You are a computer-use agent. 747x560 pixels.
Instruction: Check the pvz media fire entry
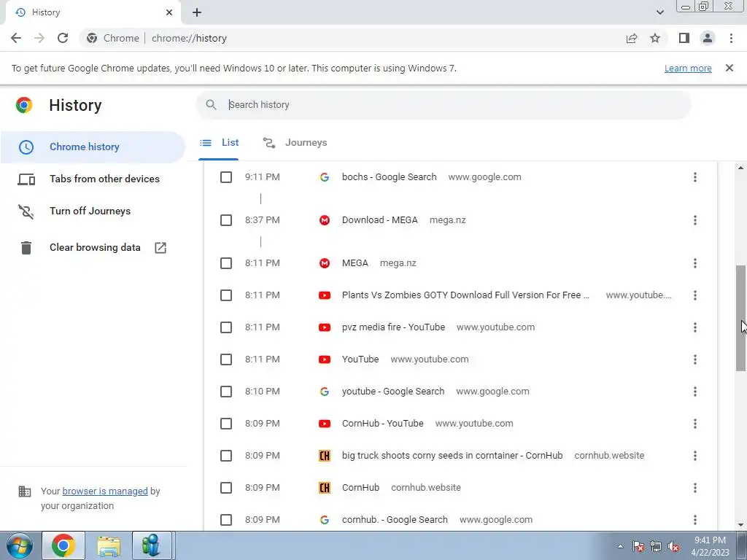(226, 327)
